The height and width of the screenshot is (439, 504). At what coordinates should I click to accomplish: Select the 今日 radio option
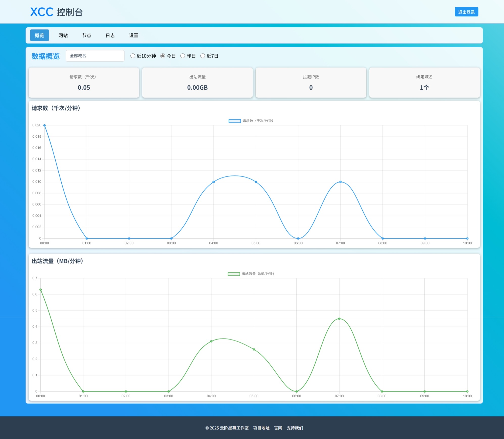[x=163, y=56]
